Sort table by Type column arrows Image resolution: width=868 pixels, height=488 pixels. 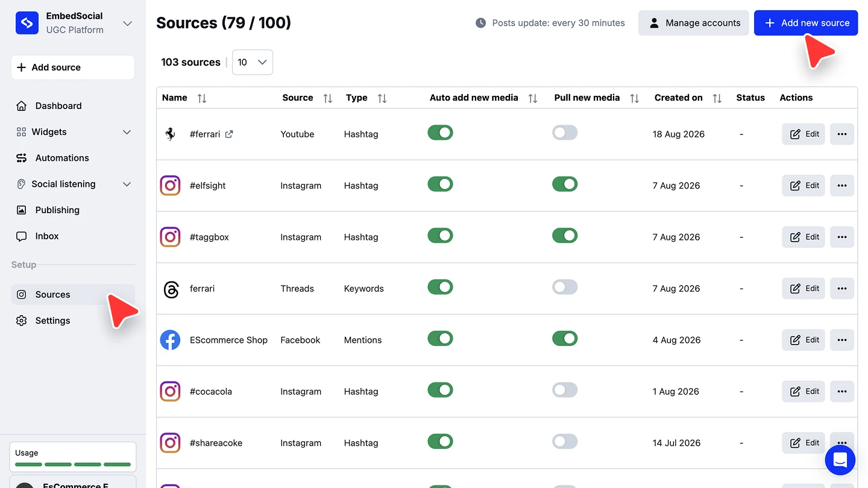[x=382, y=98]
